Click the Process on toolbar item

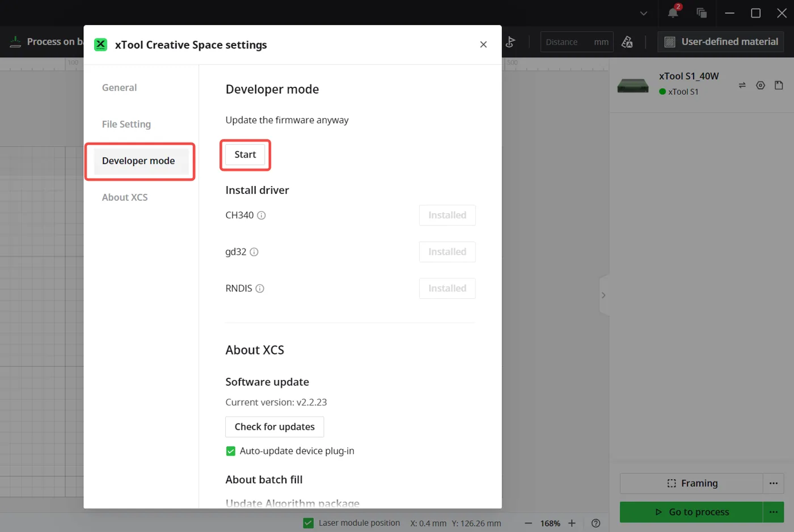47,41
